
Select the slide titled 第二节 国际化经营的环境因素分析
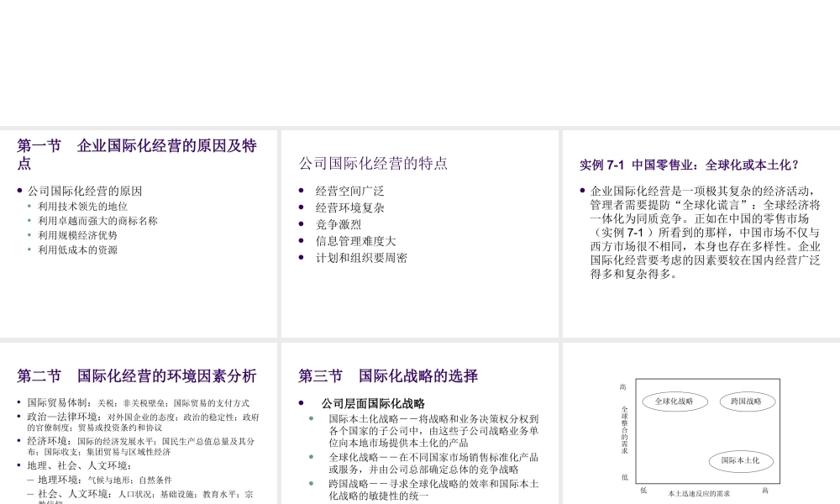137,375
